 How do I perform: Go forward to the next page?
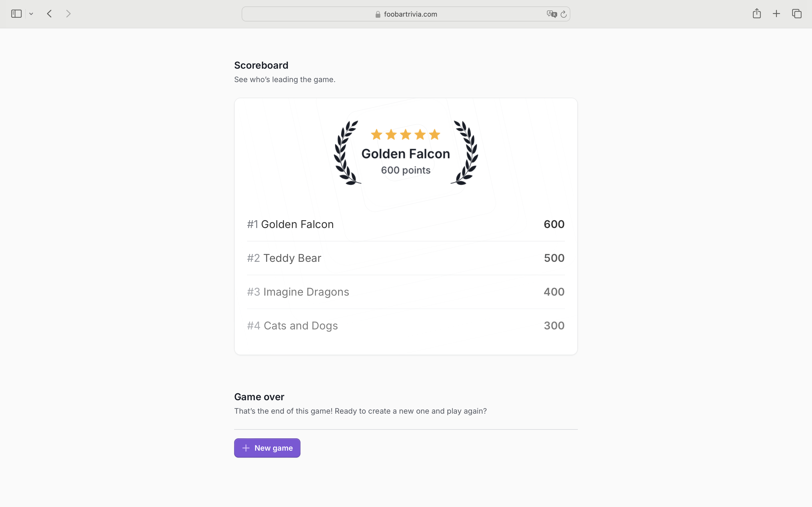[68, 14]
